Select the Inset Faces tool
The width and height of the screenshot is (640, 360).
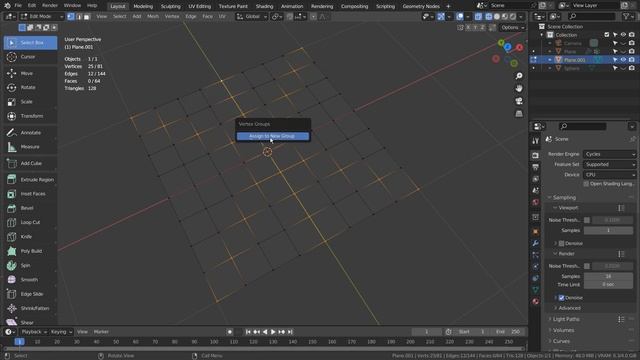pyautogui.click(x=31, y=194)
